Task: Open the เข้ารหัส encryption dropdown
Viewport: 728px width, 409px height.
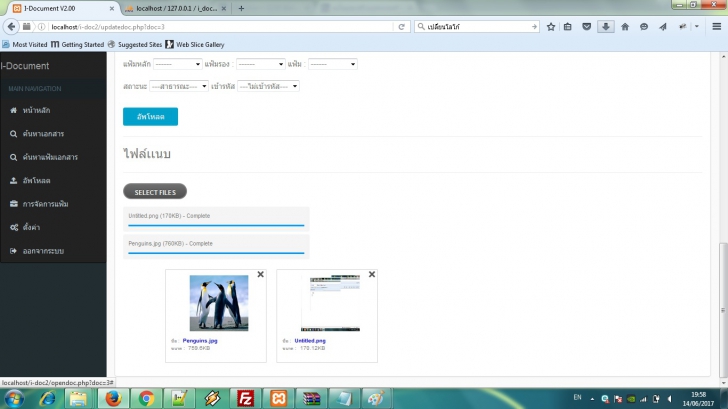Action: (268, 86)
